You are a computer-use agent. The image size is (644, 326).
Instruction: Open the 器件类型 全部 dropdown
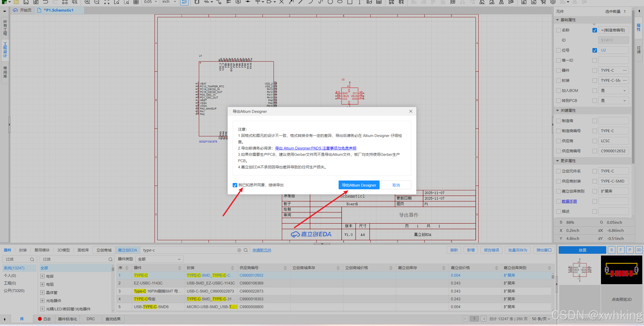click(159, 259)
